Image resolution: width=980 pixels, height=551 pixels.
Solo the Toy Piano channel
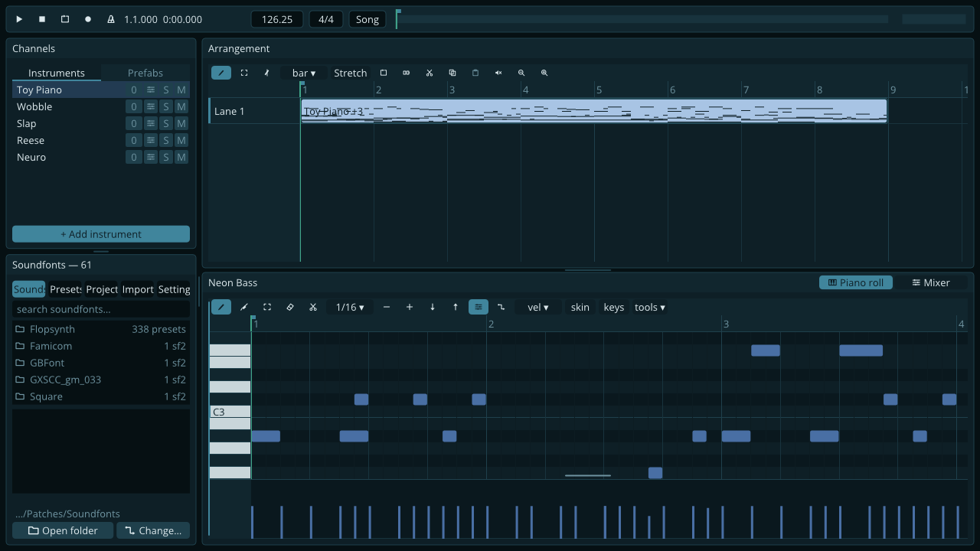(166, 90)
